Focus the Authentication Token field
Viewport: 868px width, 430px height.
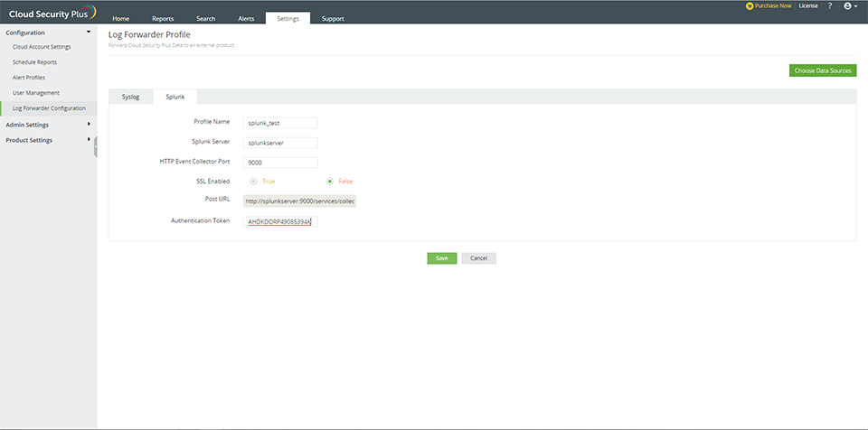280,222
